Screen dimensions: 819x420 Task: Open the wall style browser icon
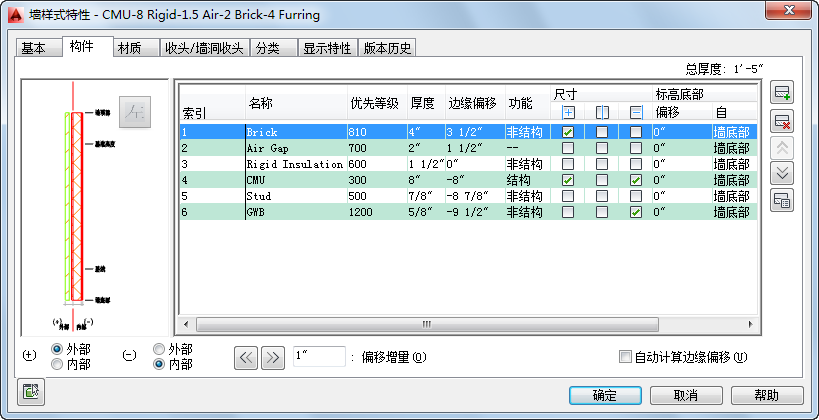782,200
